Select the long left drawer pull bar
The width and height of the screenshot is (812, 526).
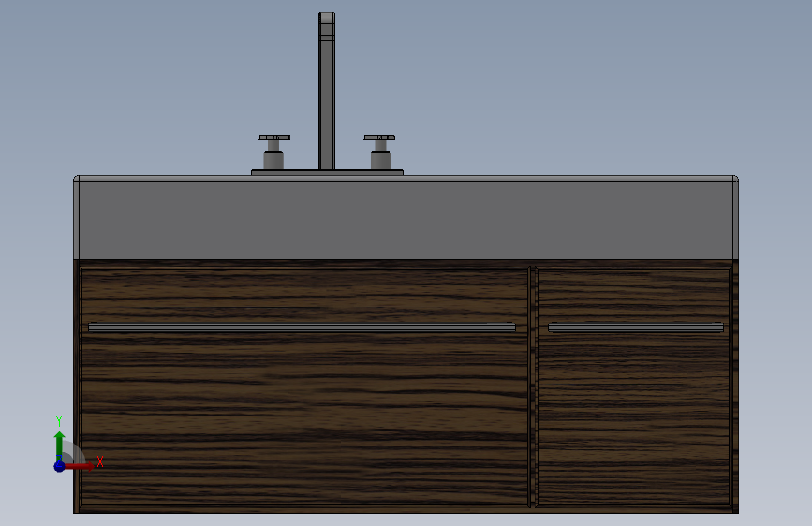tap(302, 328)
